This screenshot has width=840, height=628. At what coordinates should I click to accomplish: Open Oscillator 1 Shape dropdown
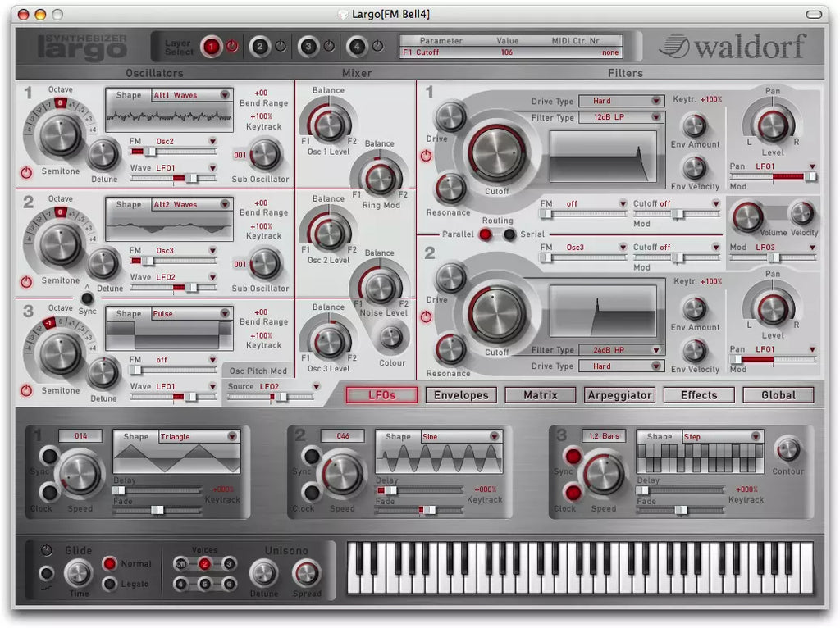[191, 95]
